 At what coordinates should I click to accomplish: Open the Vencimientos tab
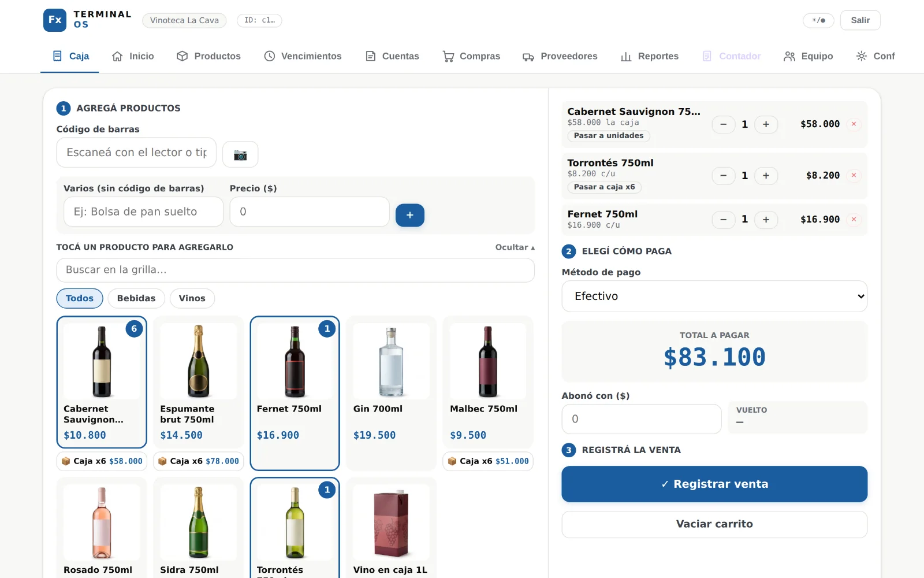pos(303,56)
